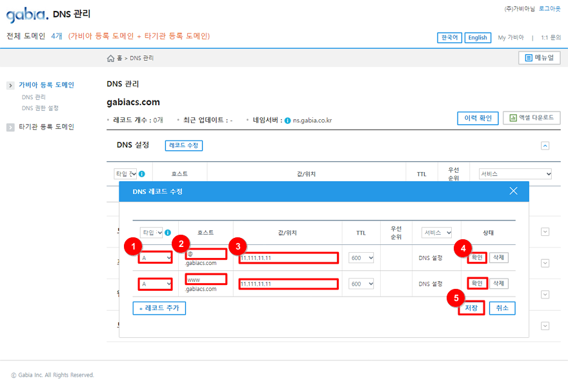Image resolution: width=568 pixels, height=392 pixels.
Task: Click the value field of @ record
Action: (288, 258)
